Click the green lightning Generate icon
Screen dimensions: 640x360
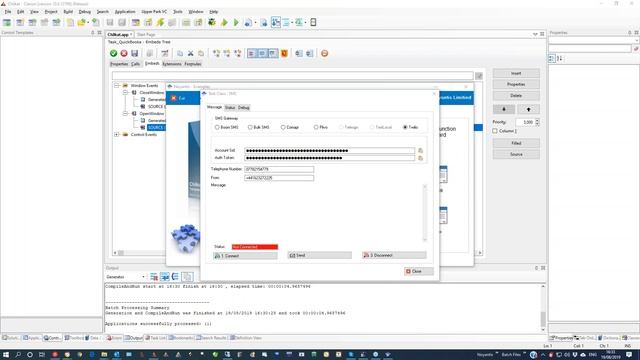coord(160,22)
